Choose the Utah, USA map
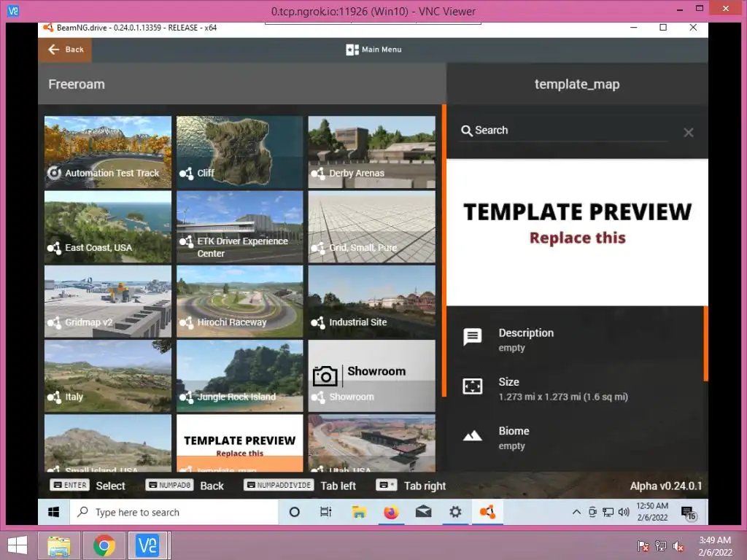Screen dimensions: 747x560 point(371,443)
